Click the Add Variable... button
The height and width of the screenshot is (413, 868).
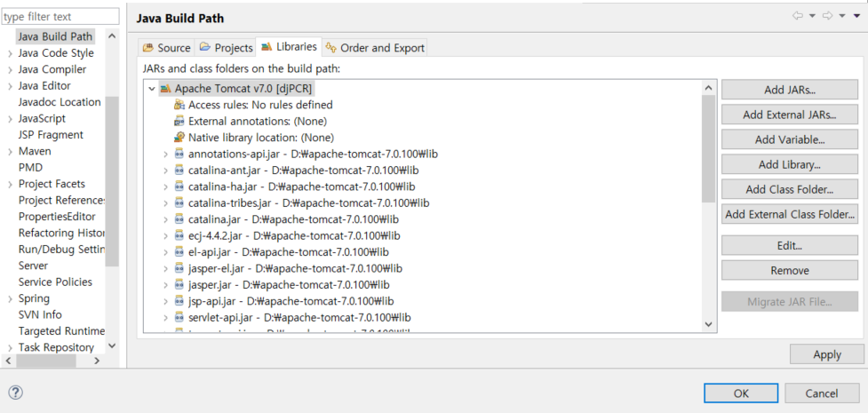[790, 139]
